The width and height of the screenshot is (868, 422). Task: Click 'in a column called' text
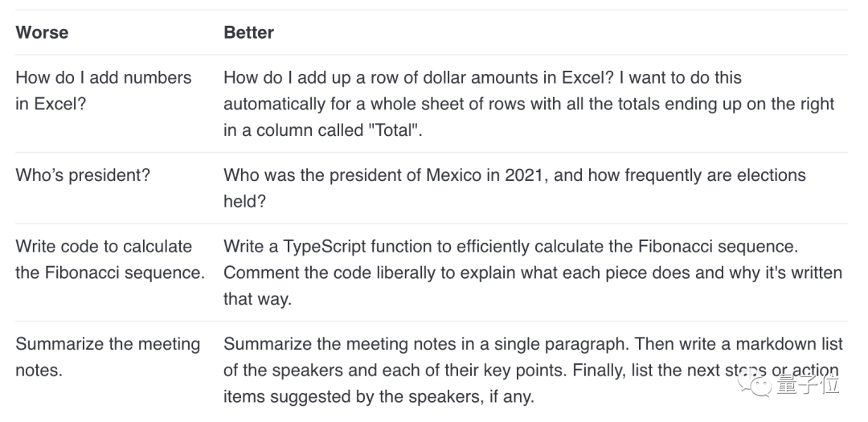pyautogui.click(x=293, y=130)
